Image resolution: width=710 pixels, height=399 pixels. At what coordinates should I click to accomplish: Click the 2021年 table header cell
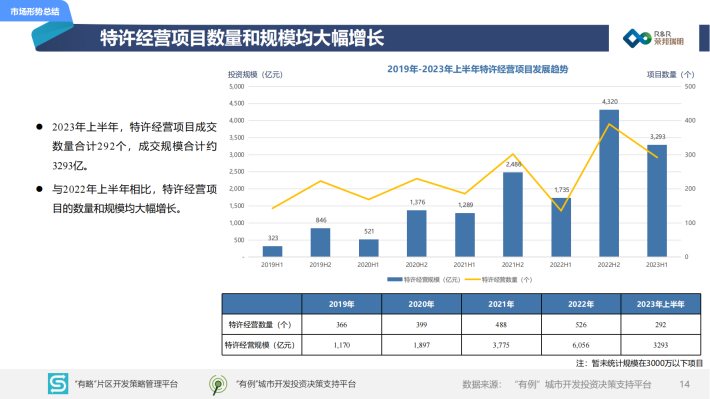501,304
